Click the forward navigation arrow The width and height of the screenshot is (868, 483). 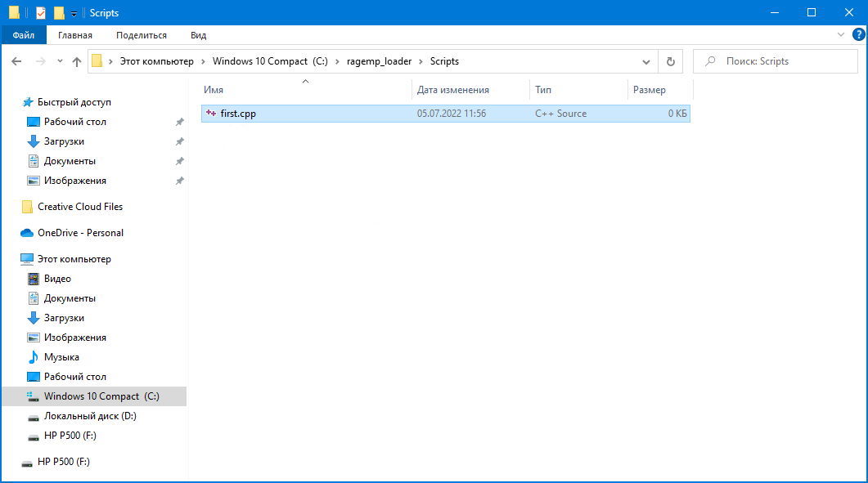click(40, 61)
